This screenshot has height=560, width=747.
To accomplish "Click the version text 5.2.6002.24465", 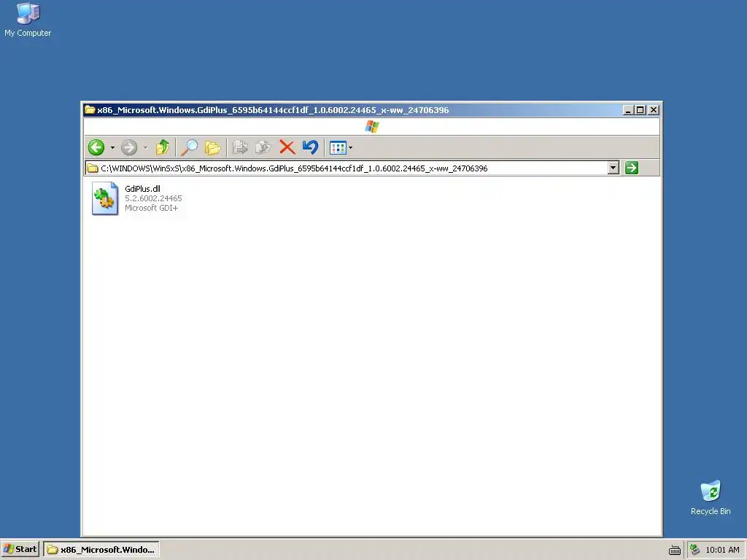I will [x=153, y=198].
